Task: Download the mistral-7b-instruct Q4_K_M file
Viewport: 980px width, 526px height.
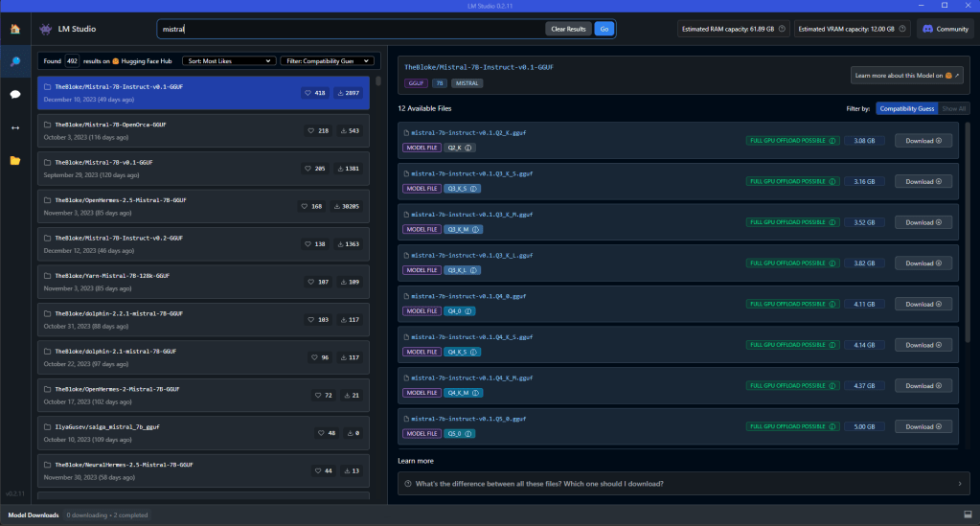Action: (923, 385)
